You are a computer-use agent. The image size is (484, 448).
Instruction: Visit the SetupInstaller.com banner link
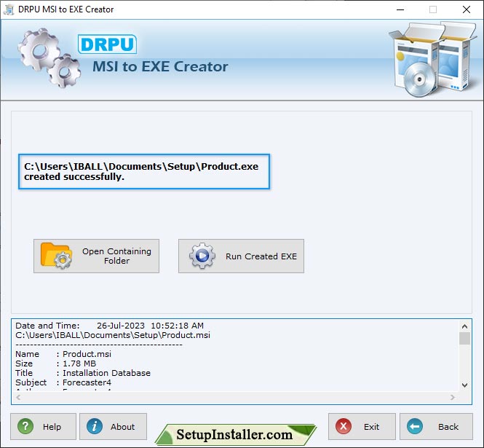(x=235, y=434)
